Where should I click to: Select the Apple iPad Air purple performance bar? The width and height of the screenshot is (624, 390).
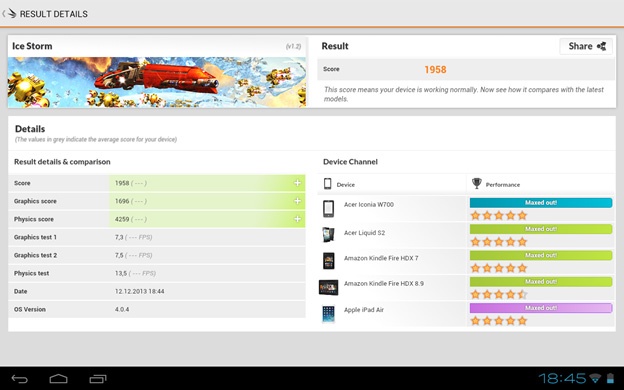pyautogui.click(x=541, y=308)
